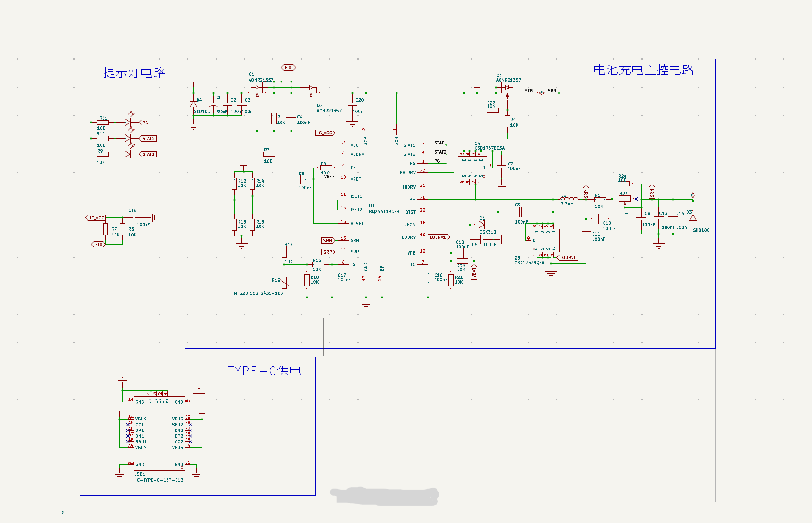Click the LED connected to the PG label

[127, 123]
